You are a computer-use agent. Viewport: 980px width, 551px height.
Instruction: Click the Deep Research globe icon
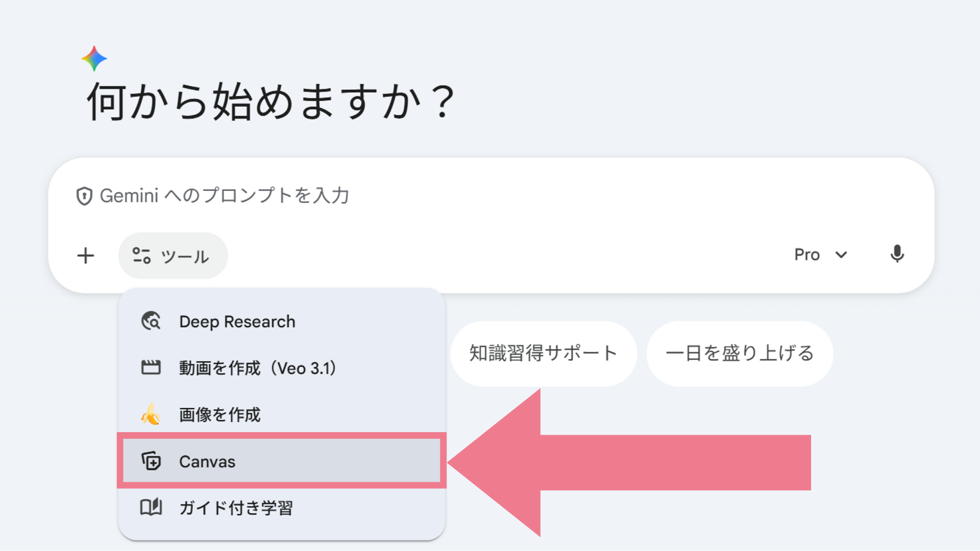(151, 321)
